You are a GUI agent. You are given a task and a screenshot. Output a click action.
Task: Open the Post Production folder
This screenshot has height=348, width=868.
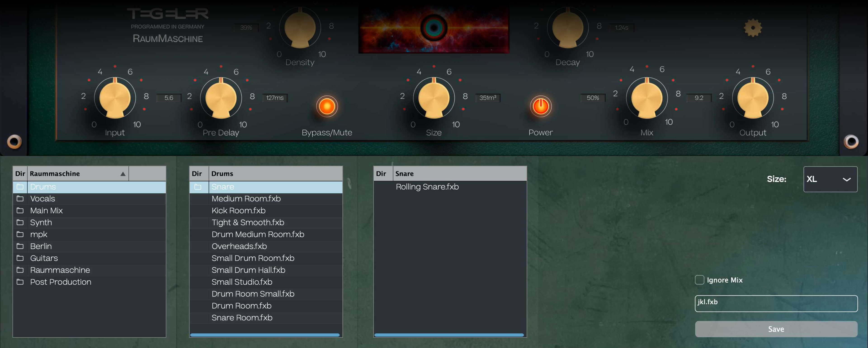tap(61, 282)
